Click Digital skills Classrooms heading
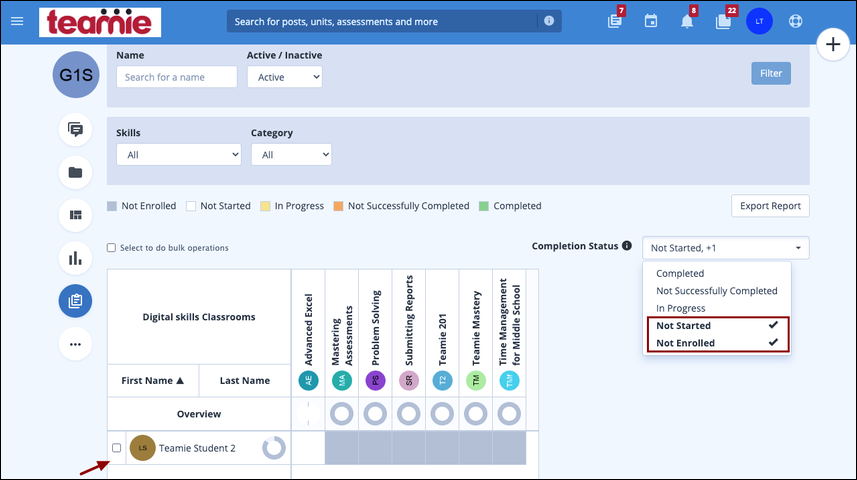Screen dimensions: 857x480 pos(199,317)
